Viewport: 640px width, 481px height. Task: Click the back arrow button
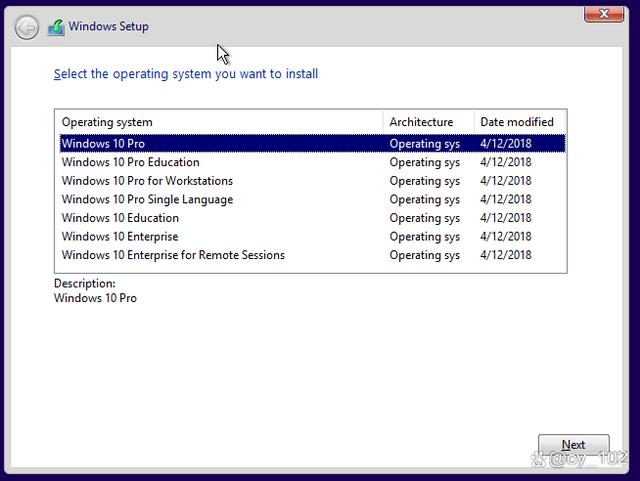coord(27,28)
